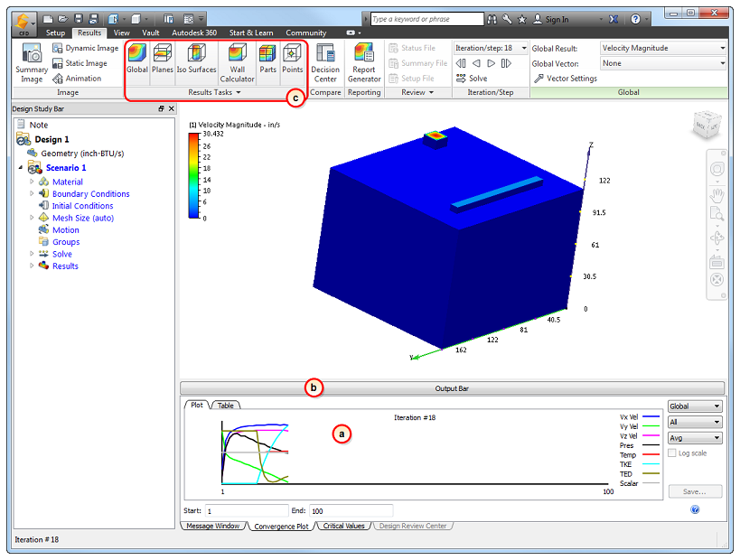Screen dimensions: 740x560
Task: Switch to the View ribbon tab
Action: (121, 33)
